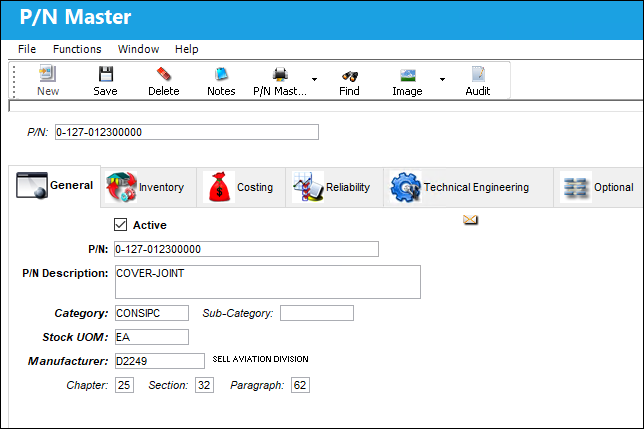The width and height of the screenshot is (644, 429).
Task: Open the Functions menu
Action: [77, 49]
